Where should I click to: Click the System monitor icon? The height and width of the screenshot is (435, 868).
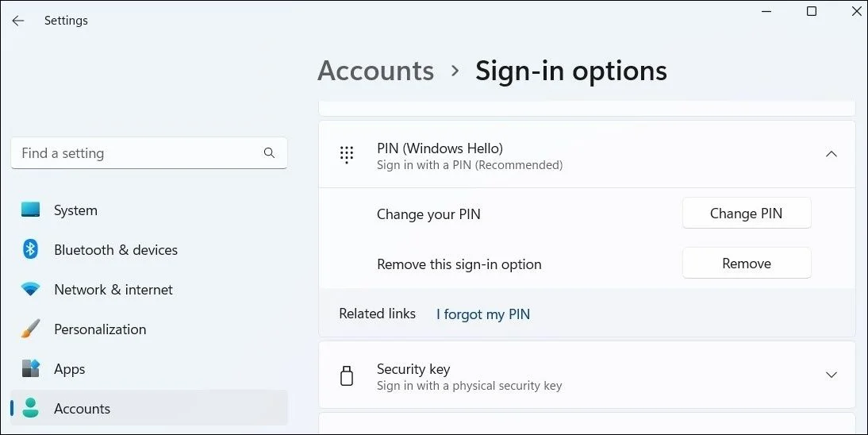[31, 210]
